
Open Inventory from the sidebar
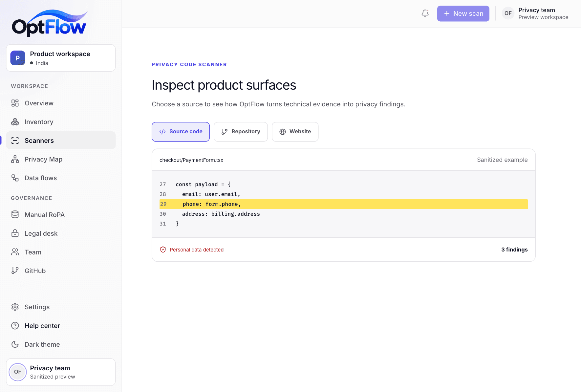(61, 122)
